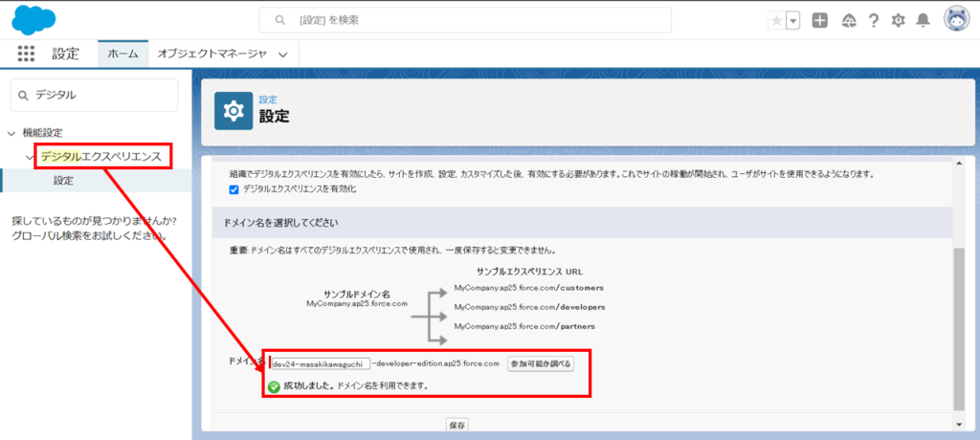The width and height of the screenshot is (980, 440).
Task: Click the Salesforce cloud logo
Action: (x=34, y=19)
